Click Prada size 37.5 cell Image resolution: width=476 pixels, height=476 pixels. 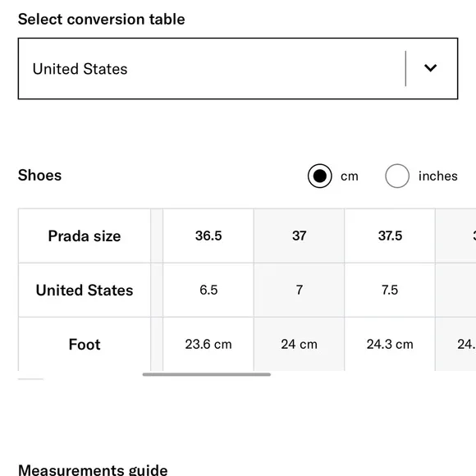(x=390, y=236)
